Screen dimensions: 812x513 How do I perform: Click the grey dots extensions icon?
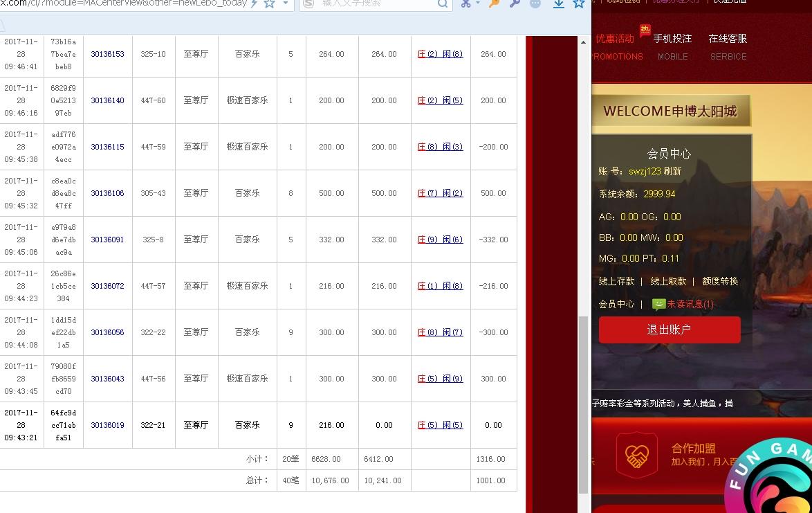coord(534,3)
